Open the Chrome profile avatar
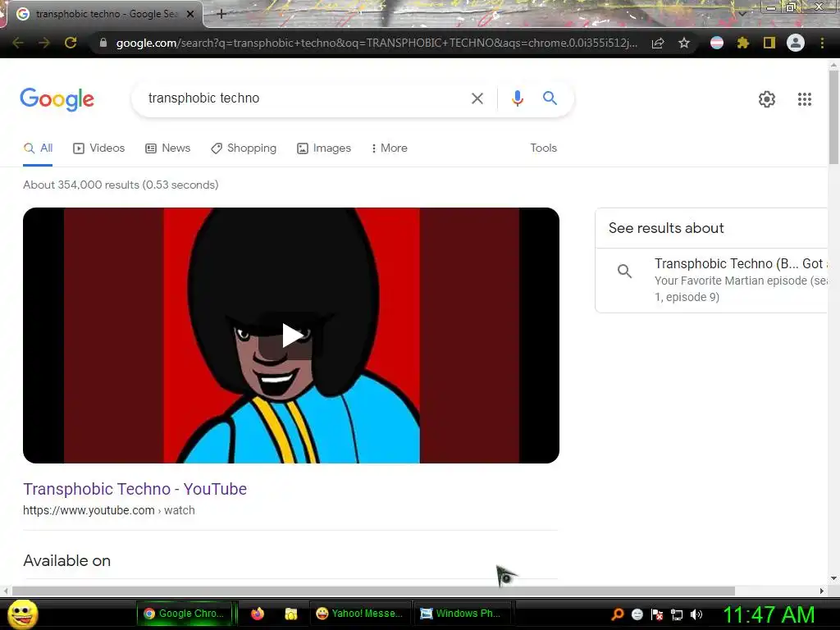Viewport: 840px width, 630px height. (x=796, y=43)
